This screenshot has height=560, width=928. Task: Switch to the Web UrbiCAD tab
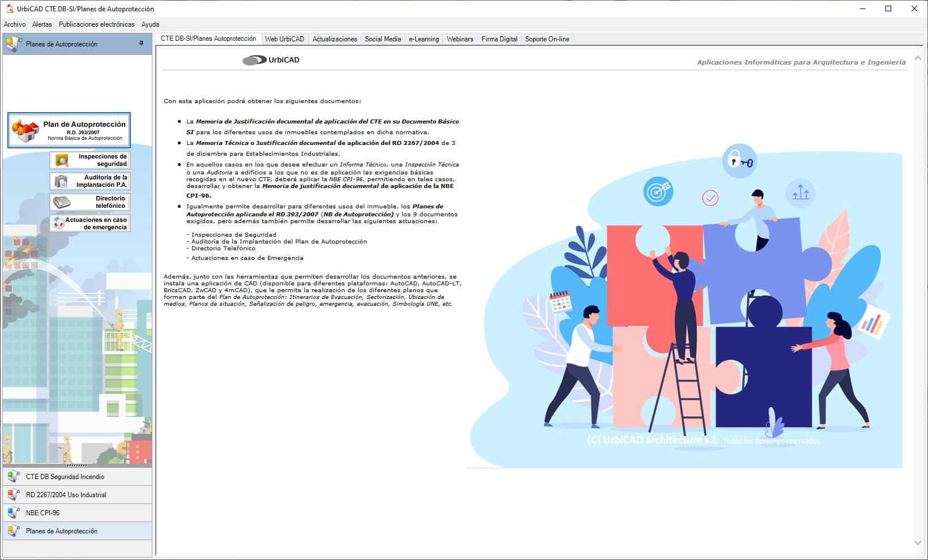[284, 39]
